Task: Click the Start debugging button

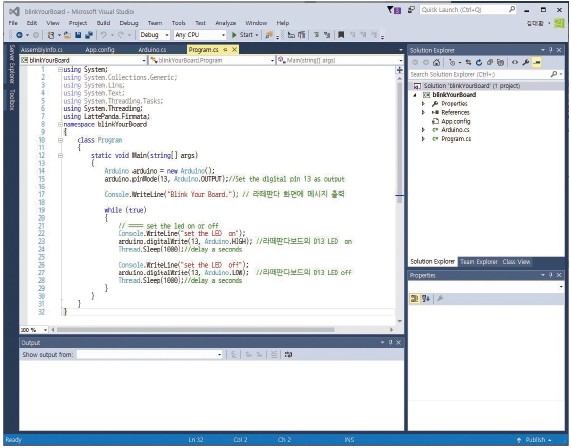Action: tap(244, 35)
